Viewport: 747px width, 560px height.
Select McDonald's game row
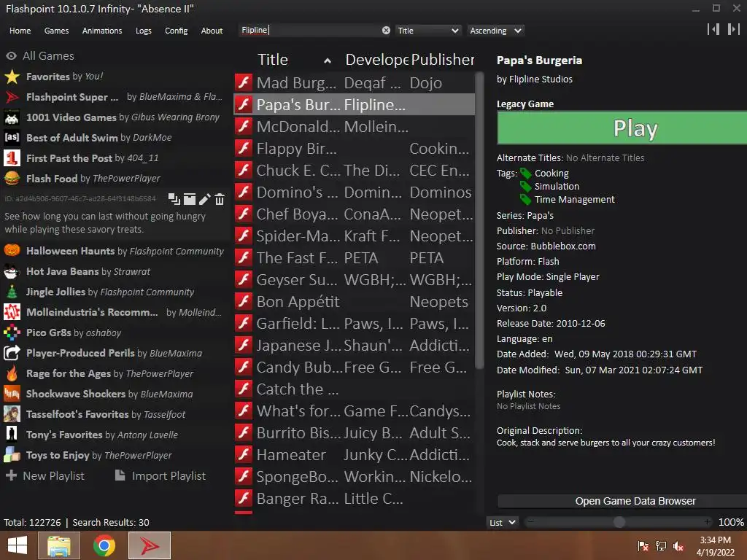354,127
